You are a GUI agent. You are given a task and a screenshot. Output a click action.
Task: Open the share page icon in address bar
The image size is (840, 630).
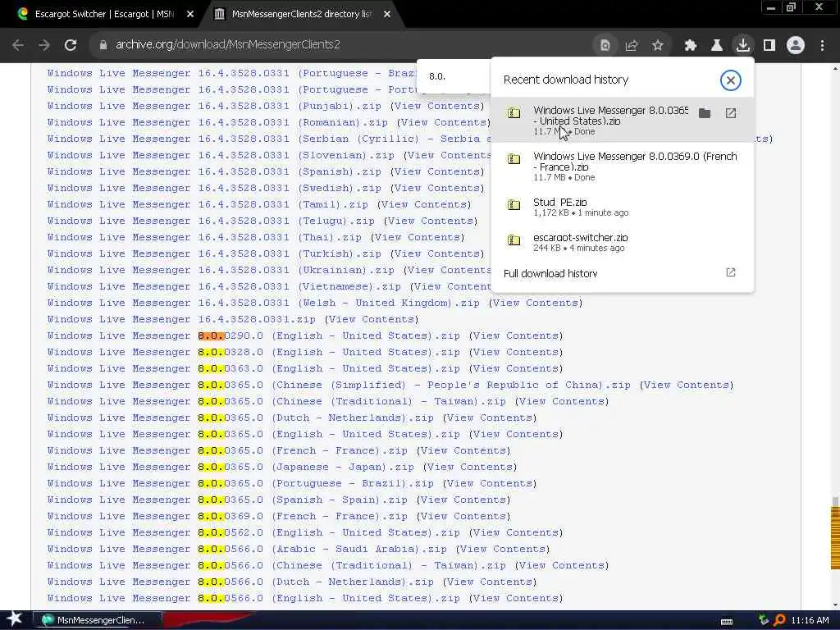point(632,46)
